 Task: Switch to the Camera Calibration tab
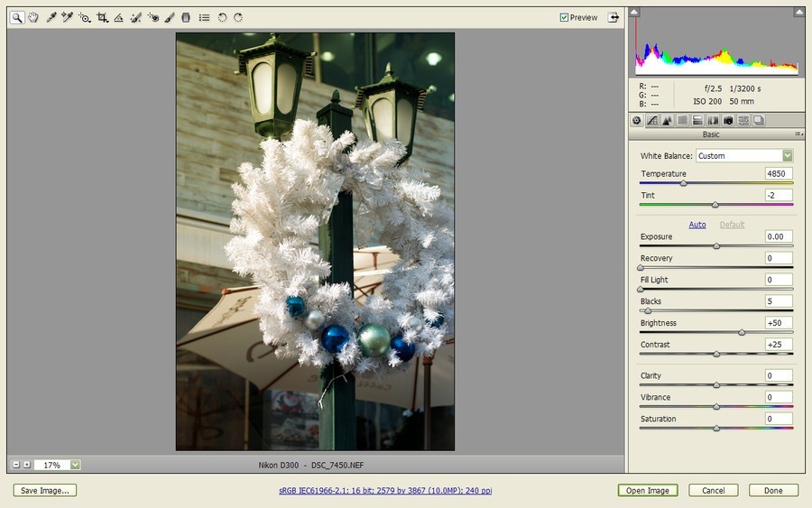[728, 120]
